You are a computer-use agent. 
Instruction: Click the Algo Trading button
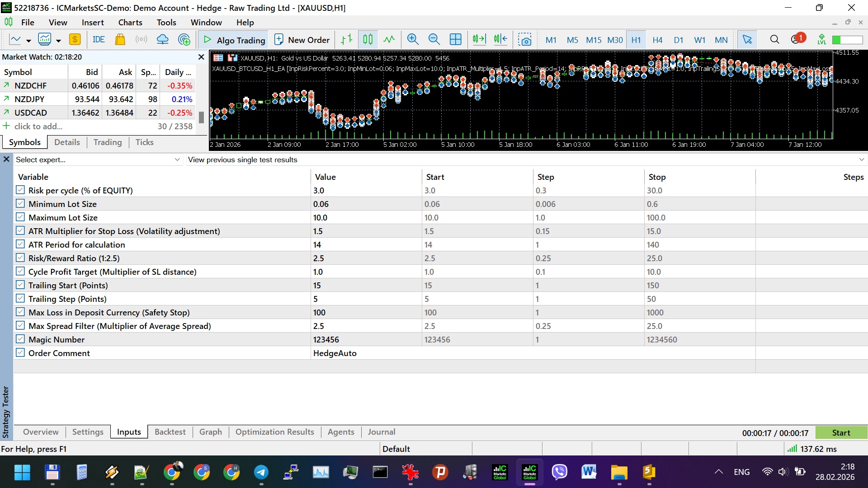234,40
